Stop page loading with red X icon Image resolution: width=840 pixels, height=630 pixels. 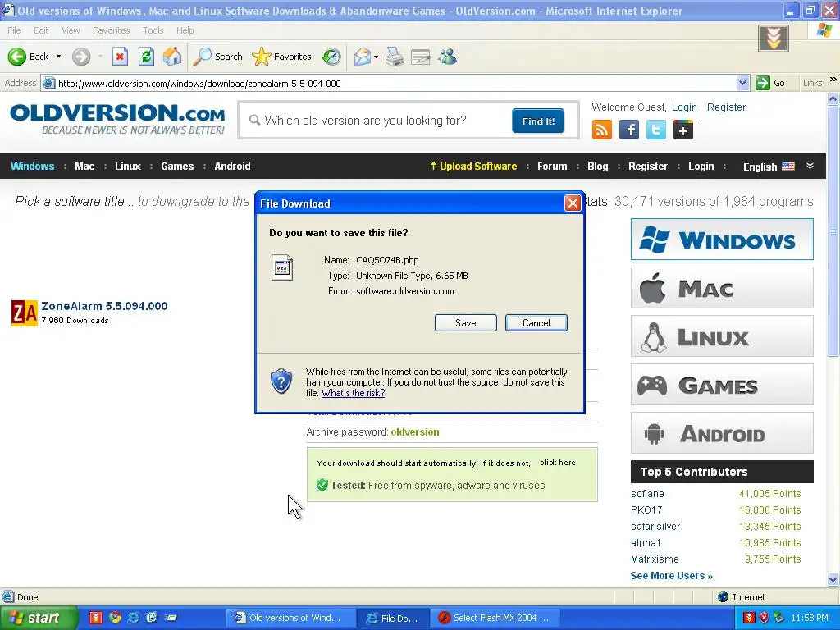point(120,57)
